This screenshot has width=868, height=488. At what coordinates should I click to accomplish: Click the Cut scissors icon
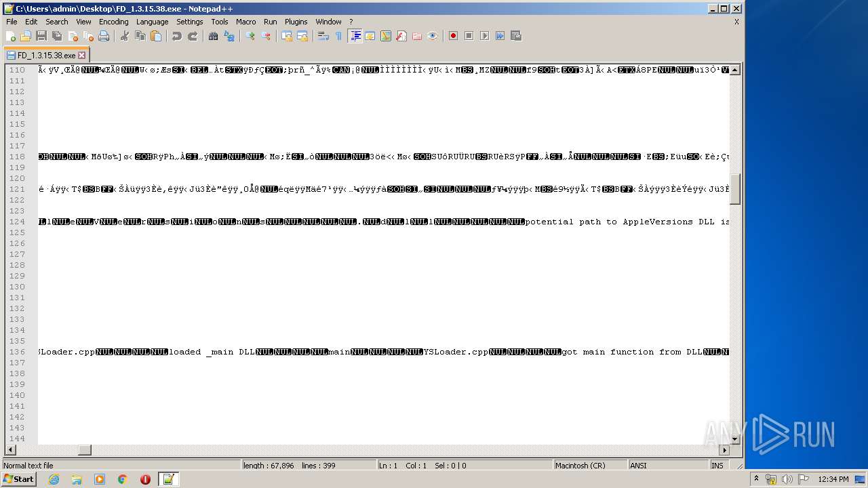point(125,36)
